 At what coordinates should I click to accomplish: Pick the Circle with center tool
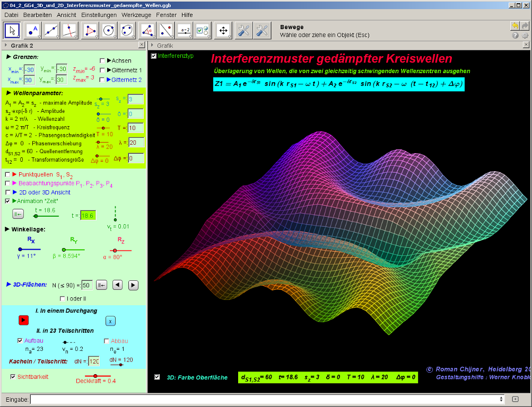(109, 30)
